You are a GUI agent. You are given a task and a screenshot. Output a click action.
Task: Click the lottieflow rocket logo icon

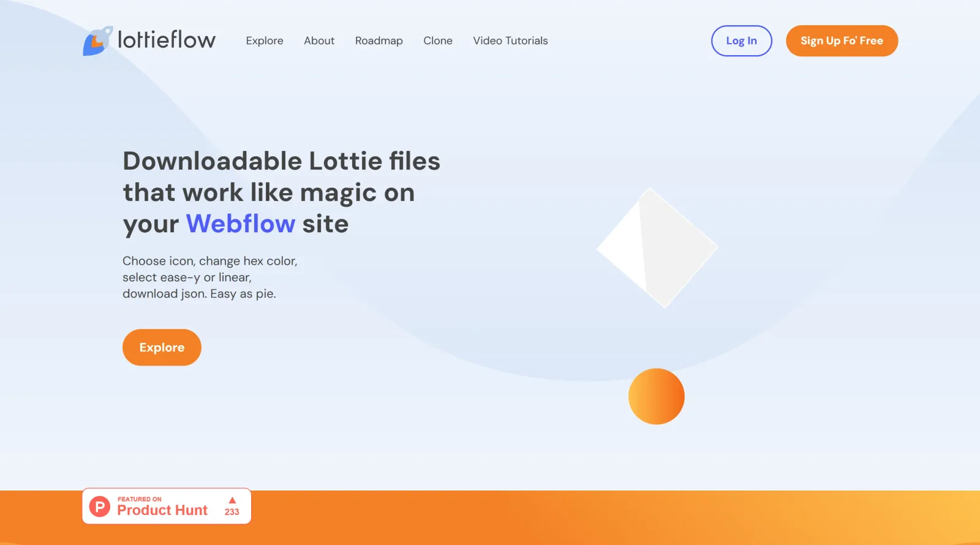98,41
